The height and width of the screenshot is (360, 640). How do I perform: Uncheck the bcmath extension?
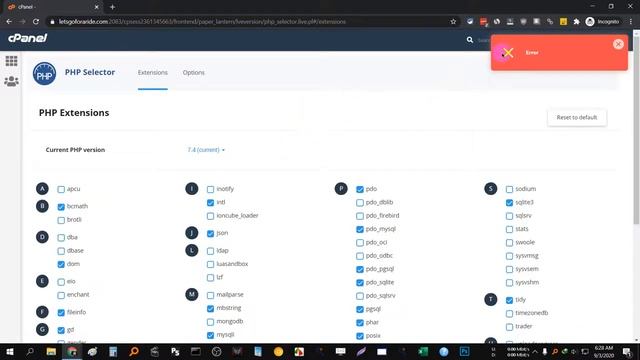pyautogui.click(x=61, y=207)
